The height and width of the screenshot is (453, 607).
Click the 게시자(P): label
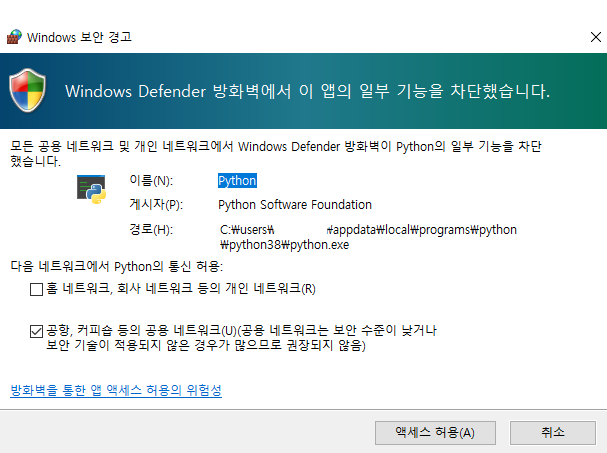point(156,204)
